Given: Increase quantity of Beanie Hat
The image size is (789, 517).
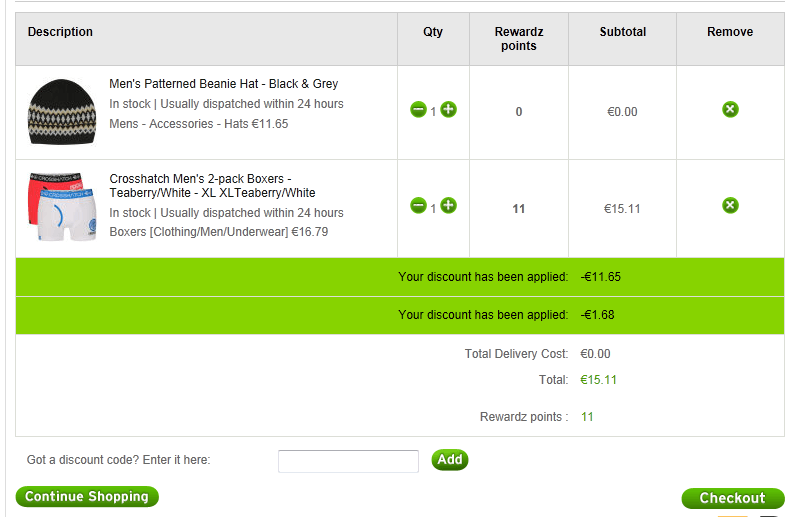Looking at the screenshot, I should point(448,109).
